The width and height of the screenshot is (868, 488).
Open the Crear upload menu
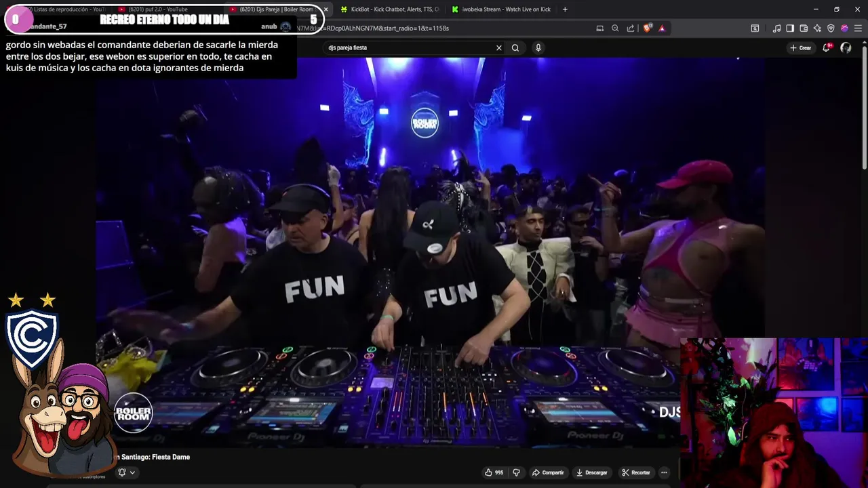pyautogui.click(x=801, y=47)
